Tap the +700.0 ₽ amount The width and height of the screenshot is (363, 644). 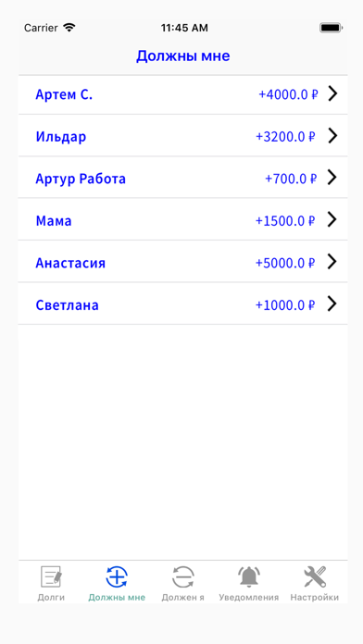291,179
